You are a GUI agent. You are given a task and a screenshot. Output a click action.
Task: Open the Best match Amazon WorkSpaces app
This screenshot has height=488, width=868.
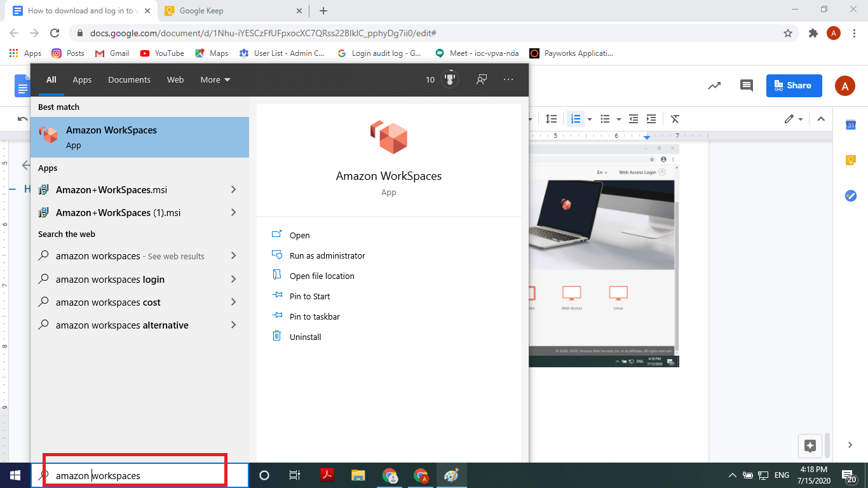click(140, 137)
